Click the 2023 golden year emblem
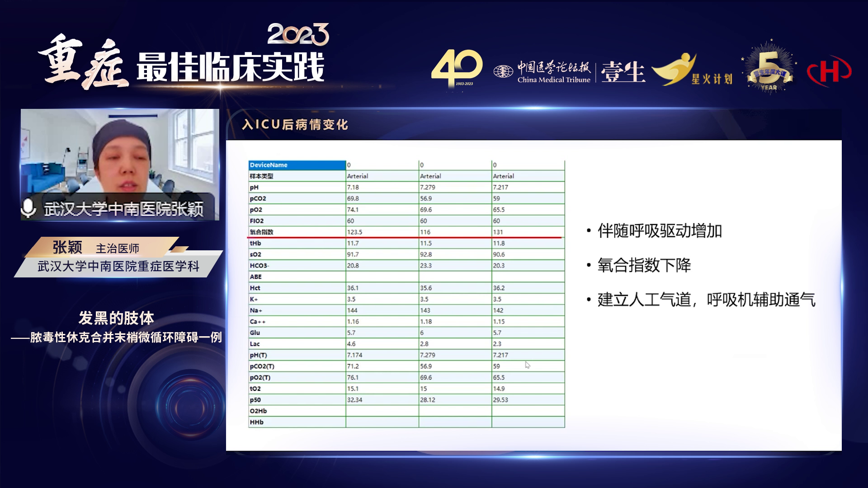The image size is (868, 488). pyautogui.click(x=298, y=34)
